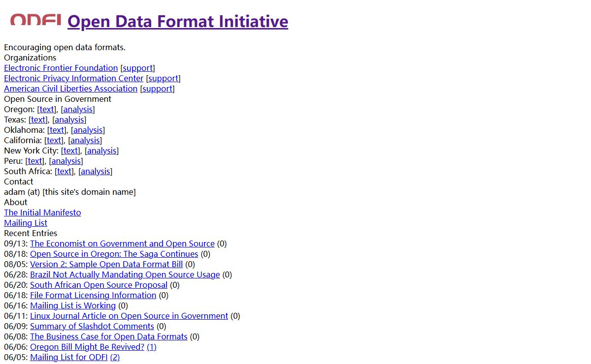Click support link for Electronic Frontier Foundation

pyautogui.click(x=138, y=68)
